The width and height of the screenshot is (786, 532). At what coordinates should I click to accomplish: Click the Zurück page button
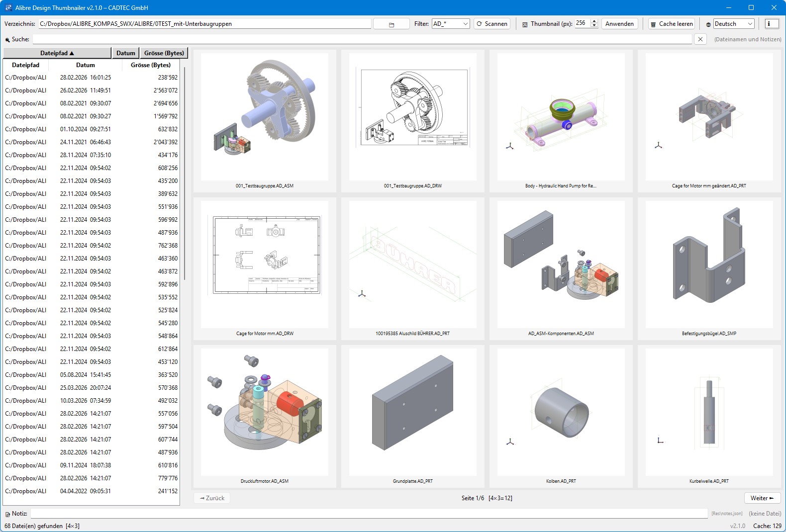(212, 498)
